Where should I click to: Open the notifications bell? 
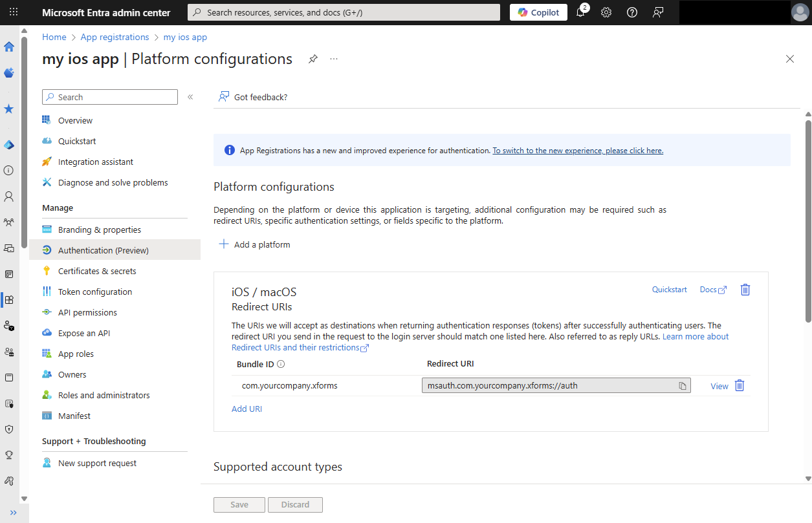580,12
